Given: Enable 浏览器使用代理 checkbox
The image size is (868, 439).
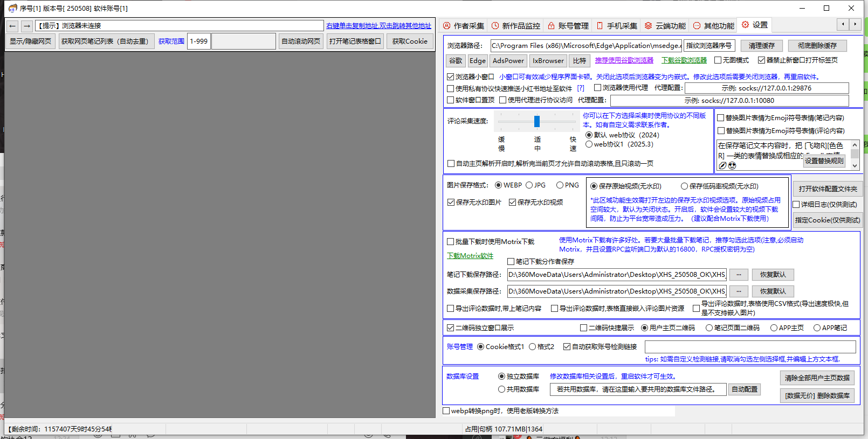Looking at the screenshot, I should coord(598,88).
